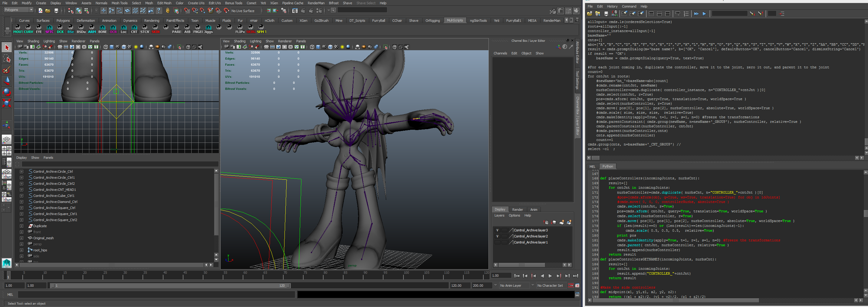The image size is (868, 307).
Task: Toggle line numbers in Script Editor
Action: (x=686, y=14)
